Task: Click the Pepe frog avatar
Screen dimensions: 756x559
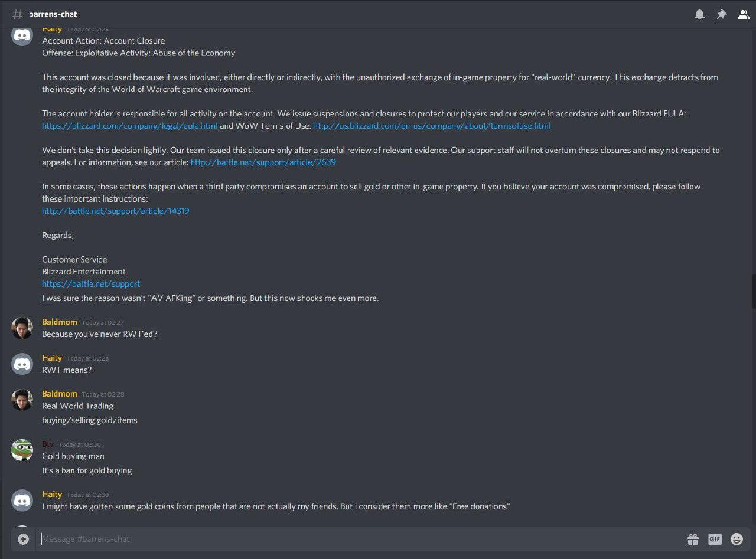Action: tap(22, 450)
